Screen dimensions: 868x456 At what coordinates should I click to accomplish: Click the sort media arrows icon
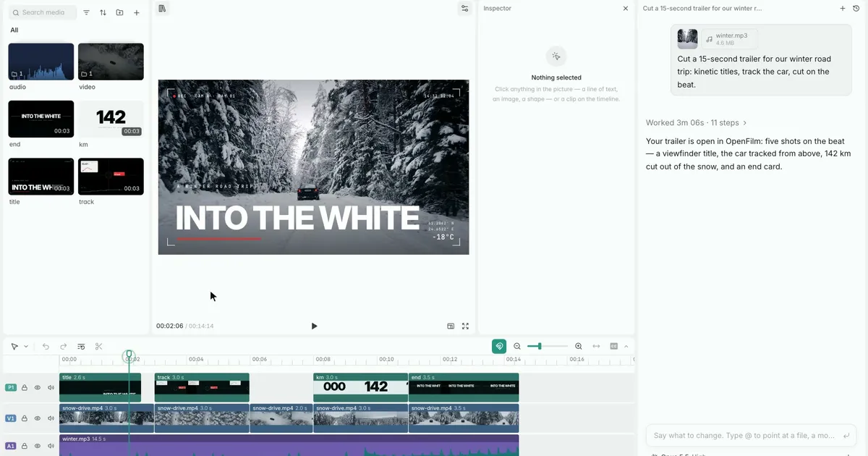coord(103,12)
